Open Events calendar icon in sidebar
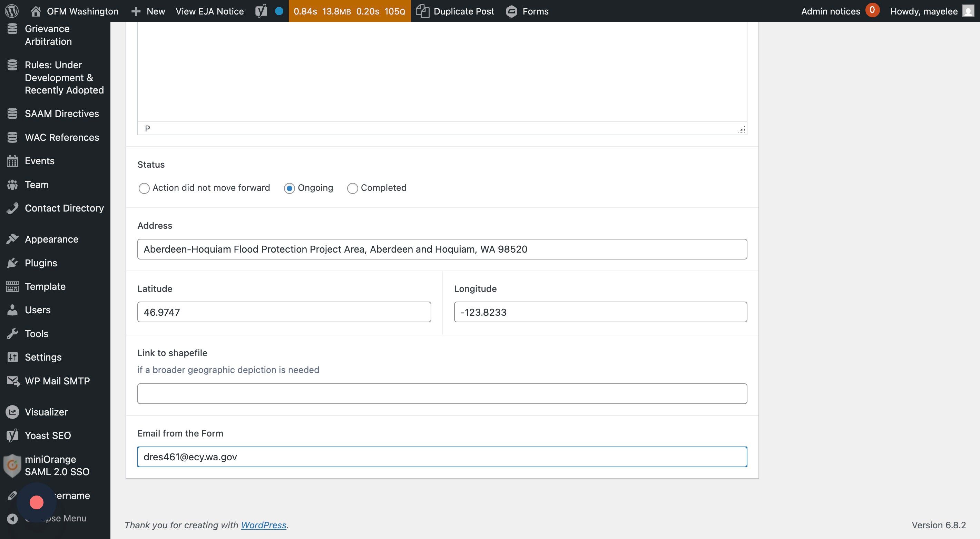This screenshot has width=980, height=539. 12,161
